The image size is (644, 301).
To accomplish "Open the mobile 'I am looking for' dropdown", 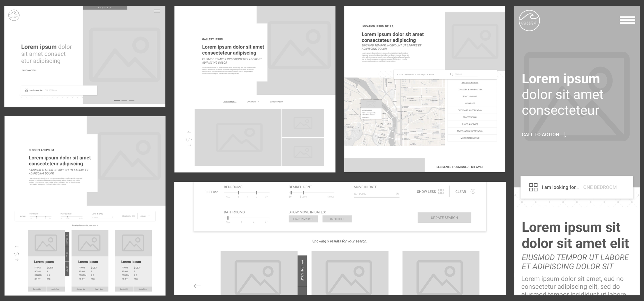I will (577, 187).
